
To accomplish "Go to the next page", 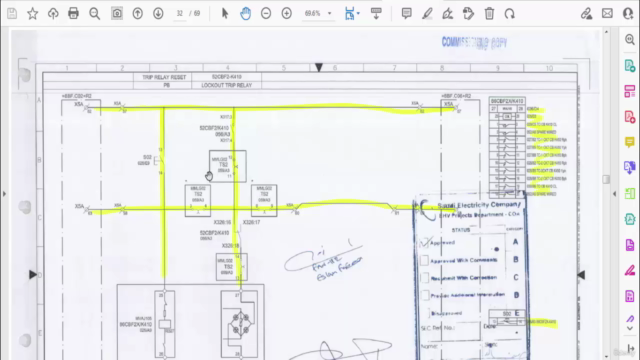I will 158,13.
